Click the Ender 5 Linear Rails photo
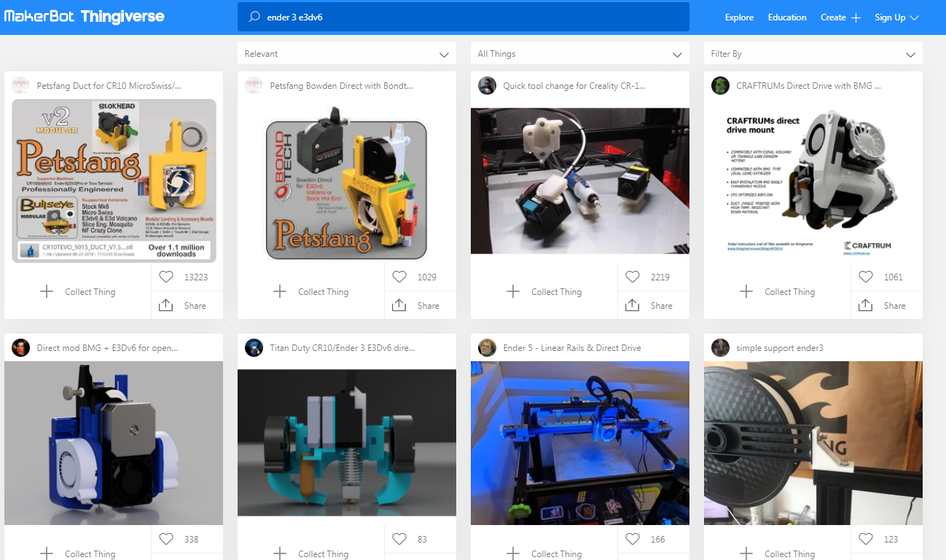The image size is (946, 560). tap(580, 443)
